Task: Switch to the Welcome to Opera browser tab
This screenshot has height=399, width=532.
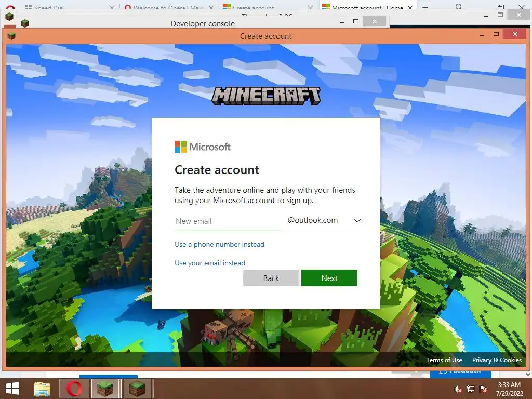Action: pos(169,7)
